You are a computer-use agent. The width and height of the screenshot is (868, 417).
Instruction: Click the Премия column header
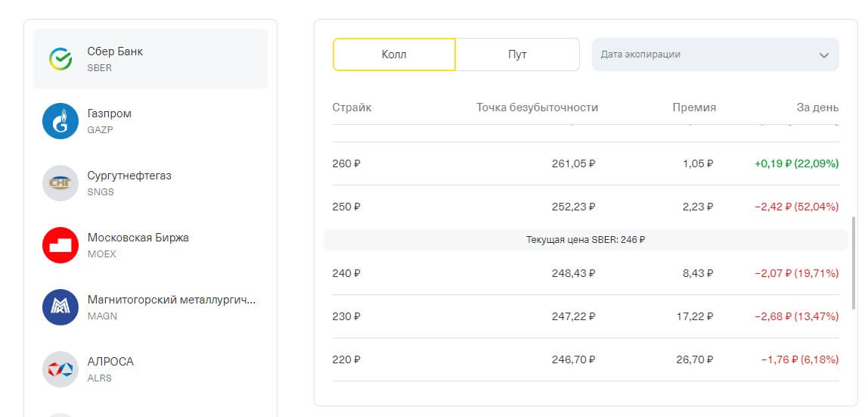click(x=693, y=107)
